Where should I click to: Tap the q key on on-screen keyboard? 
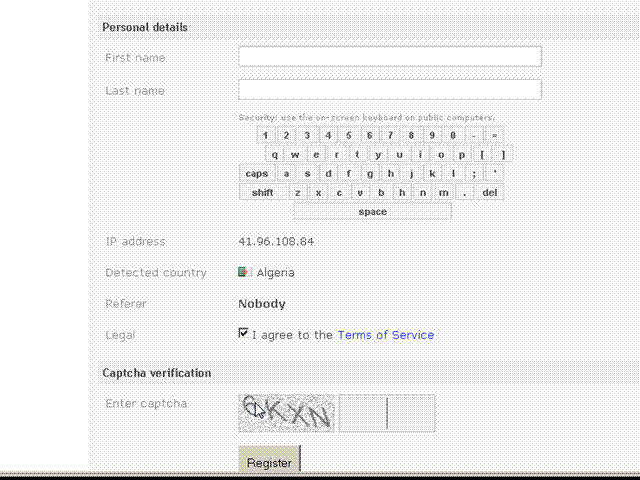[x=275, y=155]
